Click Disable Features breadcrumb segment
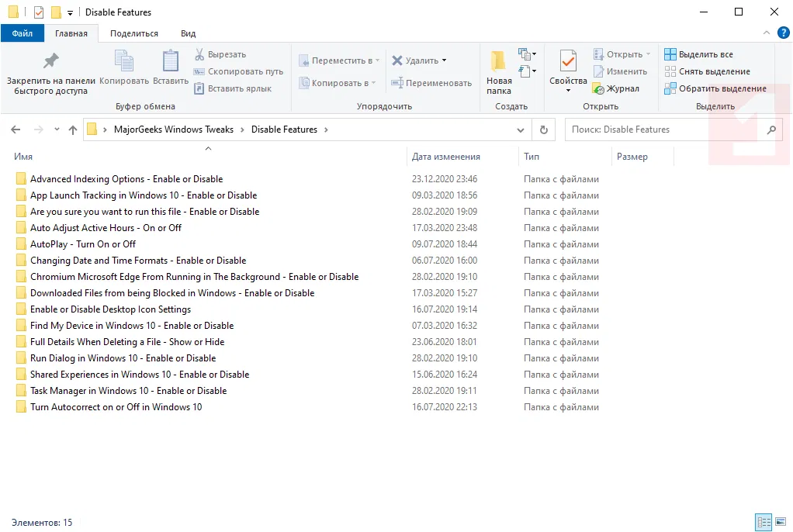The width and height of the screenshot is (793, 532). 284,130
